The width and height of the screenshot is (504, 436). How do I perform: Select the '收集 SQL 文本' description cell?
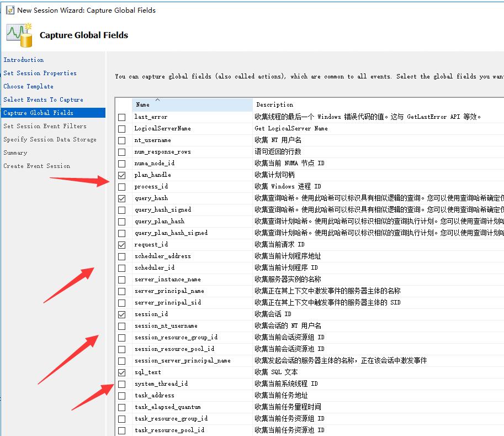pos(276,372)
